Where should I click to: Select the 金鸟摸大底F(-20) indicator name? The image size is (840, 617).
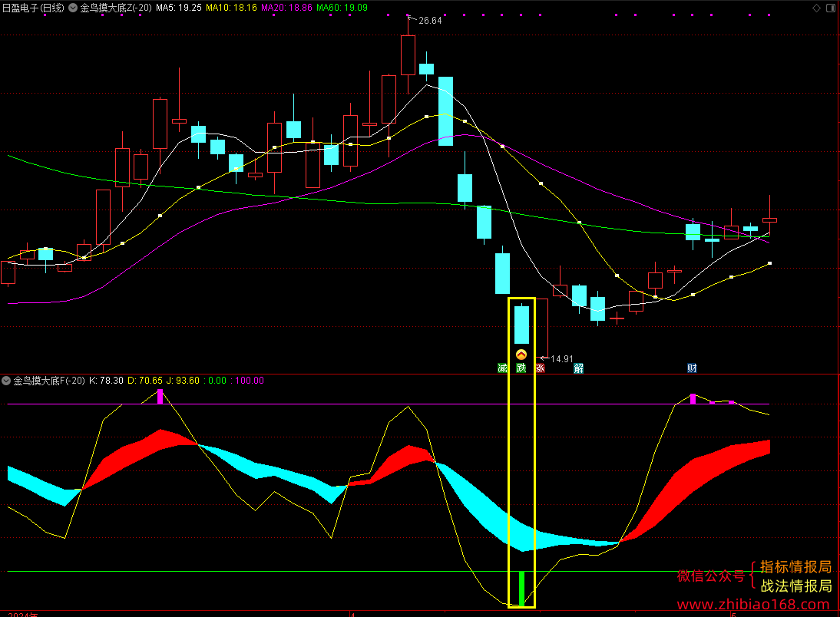coord(49,381)
